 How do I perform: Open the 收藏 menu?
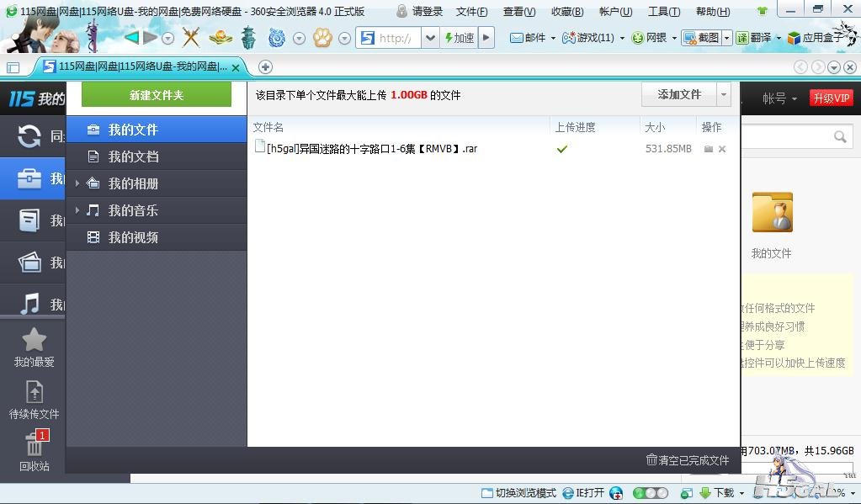[x=566, y=11]
